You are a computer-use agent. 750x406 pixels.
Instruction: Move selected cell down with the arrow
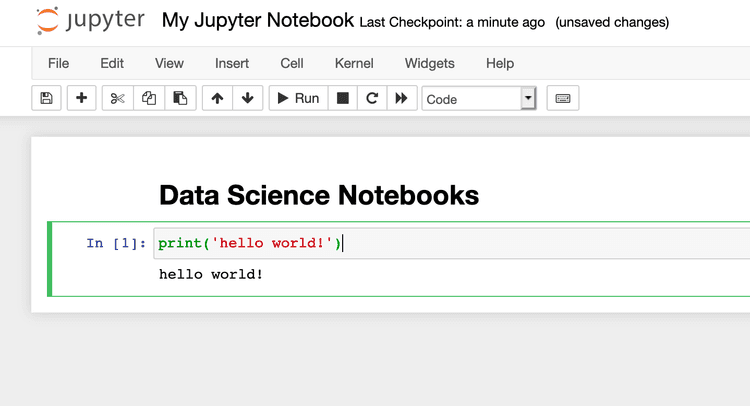coord(247,98)
